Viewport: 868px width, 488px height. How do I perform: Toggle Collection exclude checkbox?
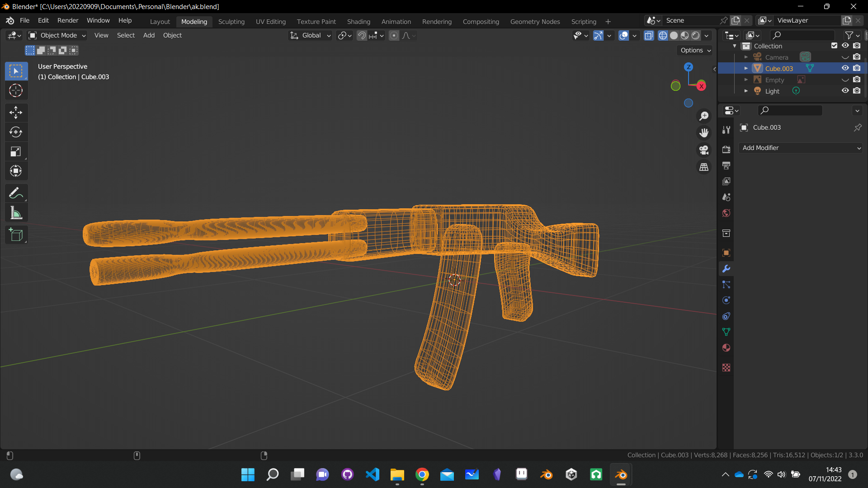click(x=834, y=46)
